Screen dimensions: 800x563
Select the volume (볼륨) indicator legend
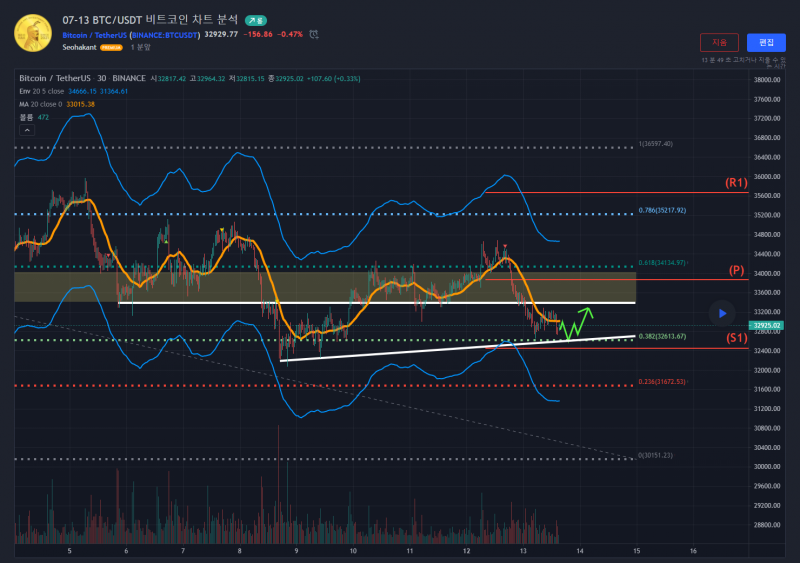(27, 117)
